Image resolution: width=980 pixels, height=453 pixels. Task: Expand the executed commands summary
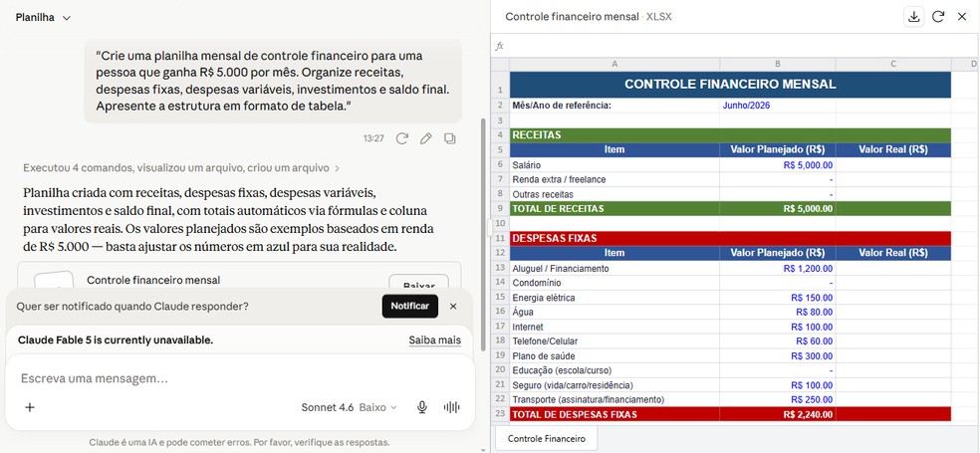(x=181, y=168)
